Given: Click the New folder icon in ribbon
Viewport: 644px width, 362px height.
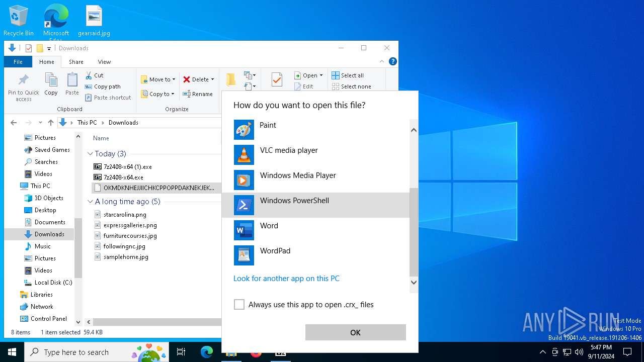Looking at the screenshot, I should [231, 79].
